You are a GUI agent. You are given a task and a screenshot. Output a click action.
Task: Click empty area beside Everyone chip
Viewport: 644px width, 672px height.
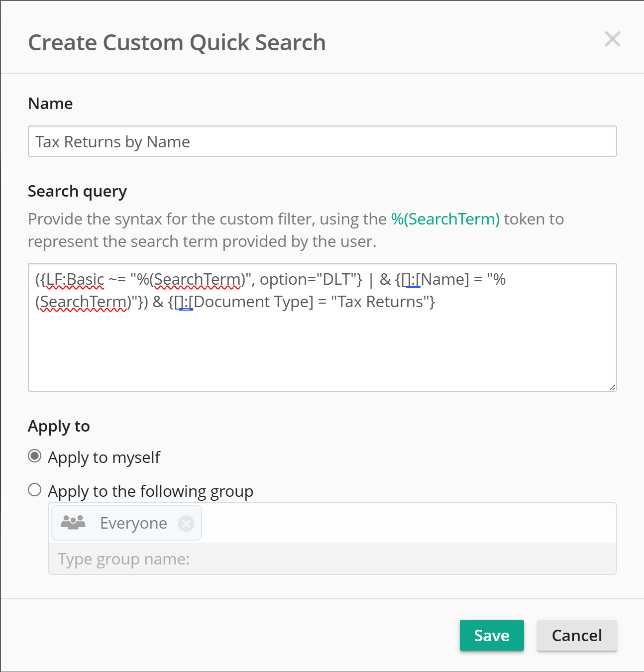[x=408, y=523]
